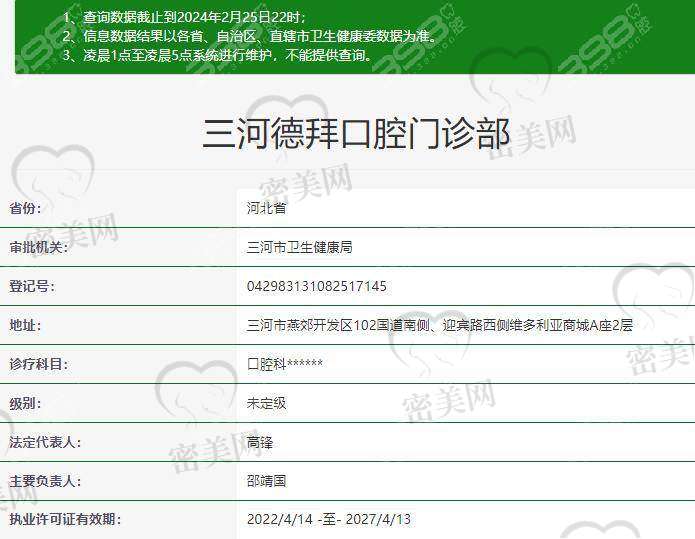This screenshot has width=695, height=539.
Task: Select the registration number 042983131082517145
Action: [316, 286]
